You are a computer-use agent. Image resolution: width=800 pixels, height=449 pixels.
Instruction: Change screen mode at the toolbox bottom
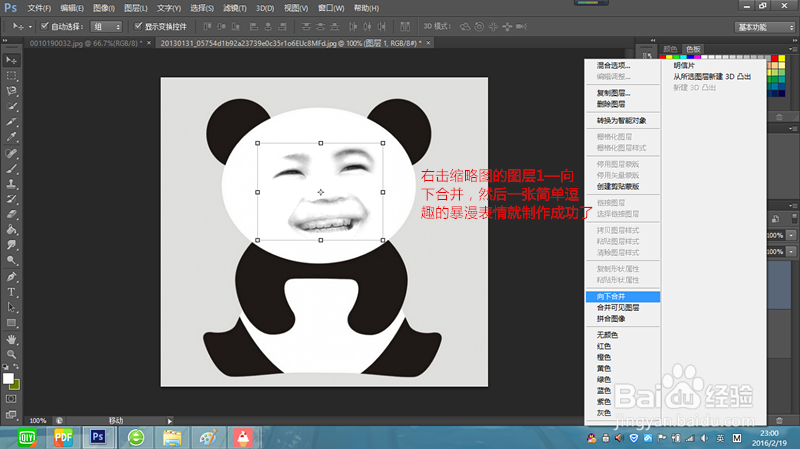click(x=11, y=414)
